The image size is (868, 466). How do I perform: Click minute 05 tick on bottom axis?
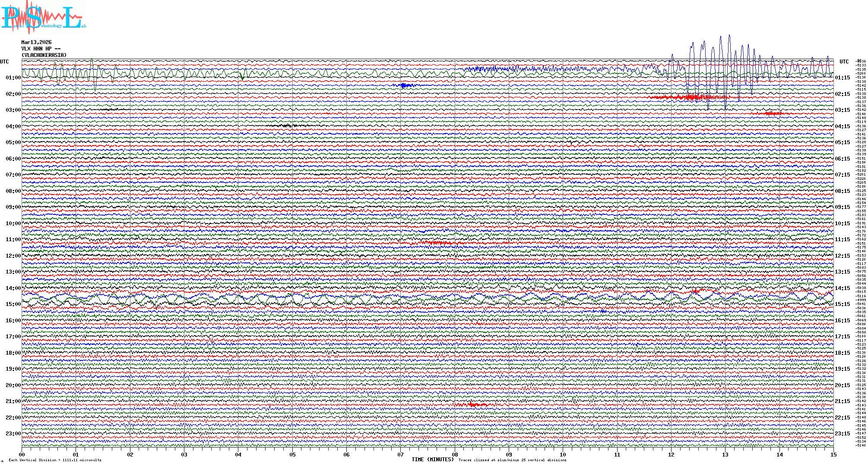coord(292,454)
